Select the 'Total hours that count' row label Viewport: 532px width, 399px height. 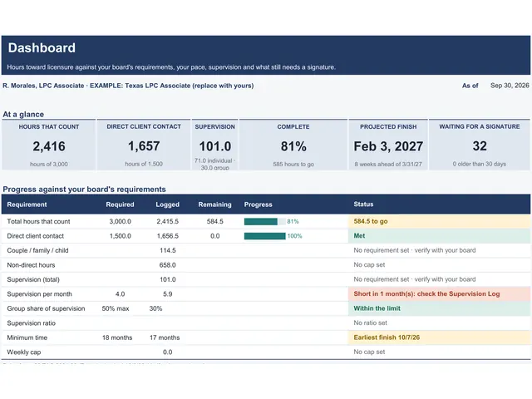tap(38, 222)
